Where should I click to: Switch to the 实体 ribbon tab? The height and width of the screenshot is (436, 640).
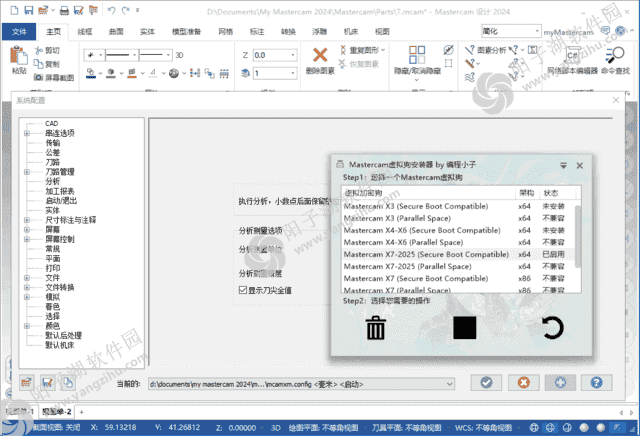click(x=147, y=31)
